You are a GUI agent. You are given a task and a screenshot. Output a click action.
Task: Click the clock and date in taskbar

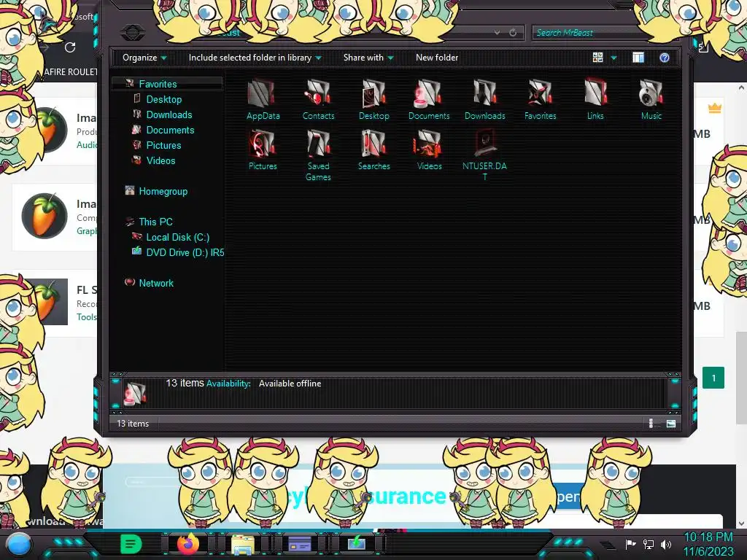point(708,544)
